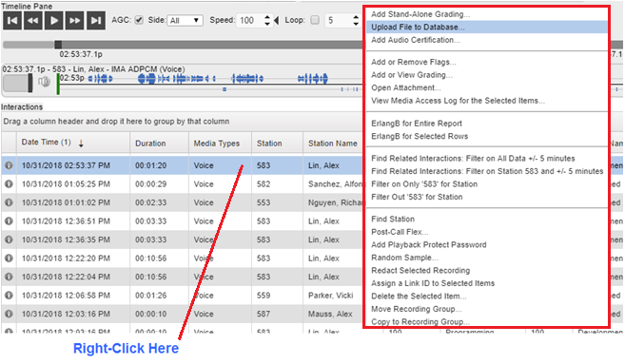The height and width of the screenshot is (364, 625).
Task: Choose Filter Out '583' for Station
Action: coord(487,197)
